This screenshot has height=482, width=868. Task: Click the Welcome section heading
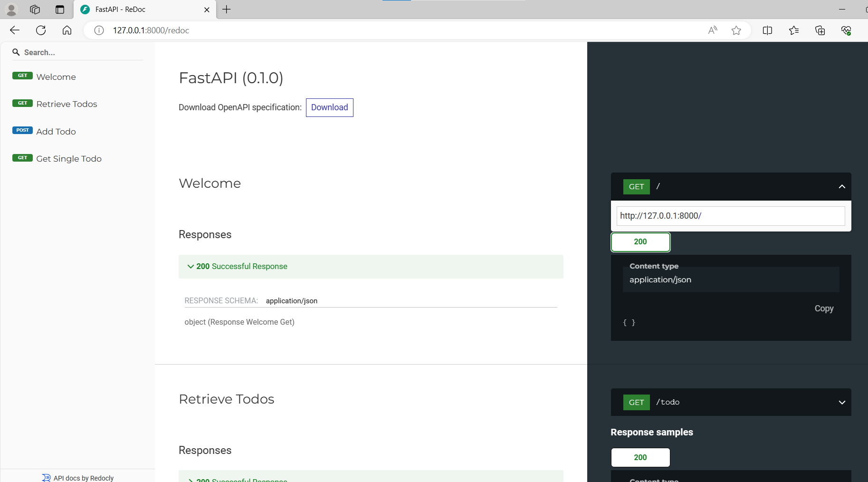(x=210, y=183)
